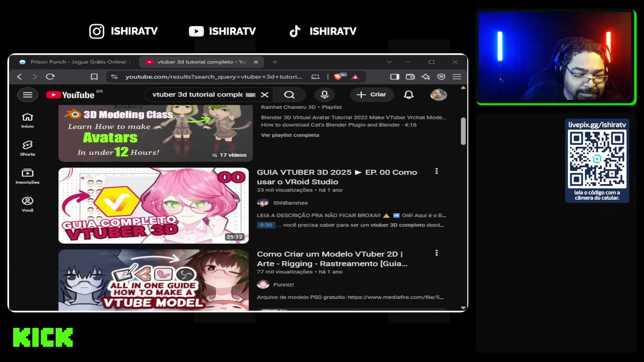644x362 pixels.
Task: Open Você in the YouTube sidebar
Action: click(28, 204)
